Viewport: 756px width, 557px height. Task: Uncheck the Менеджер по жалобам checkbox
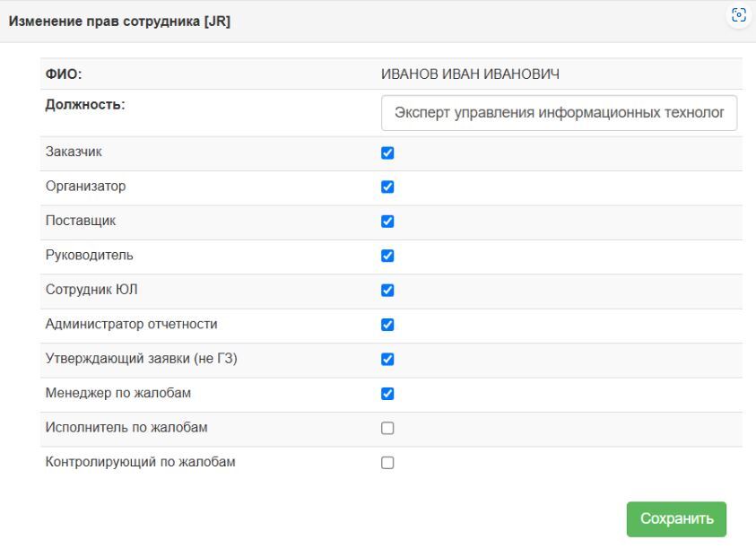pos(387,394)
